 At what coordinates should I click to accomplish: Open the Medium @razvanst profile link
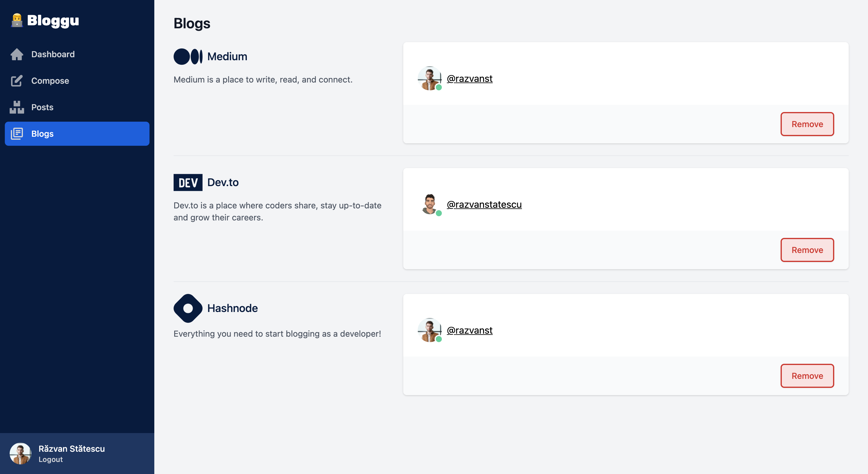(x=469, y=78)
